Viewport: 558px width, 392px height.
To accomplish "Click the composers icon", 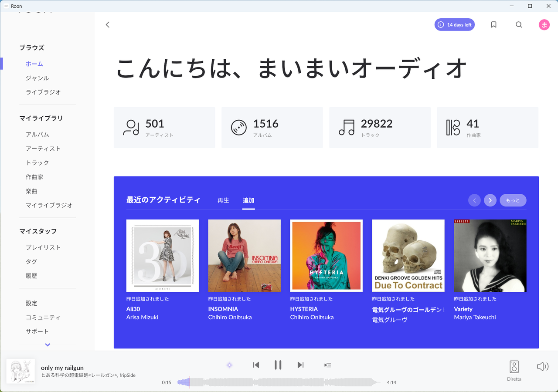I will [x=453, y=128].
